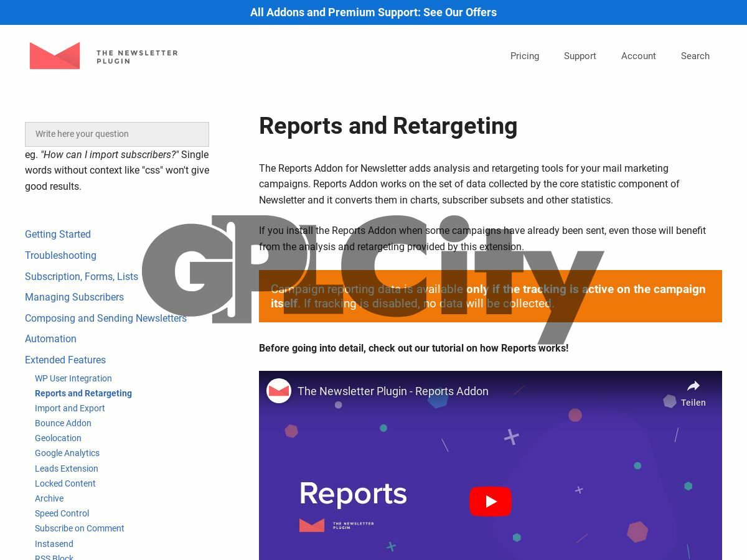Image resolution: width=747 pixels, height=560 pixels.
Task: Open the Pricing menu item
Action: tap(525, 56)
